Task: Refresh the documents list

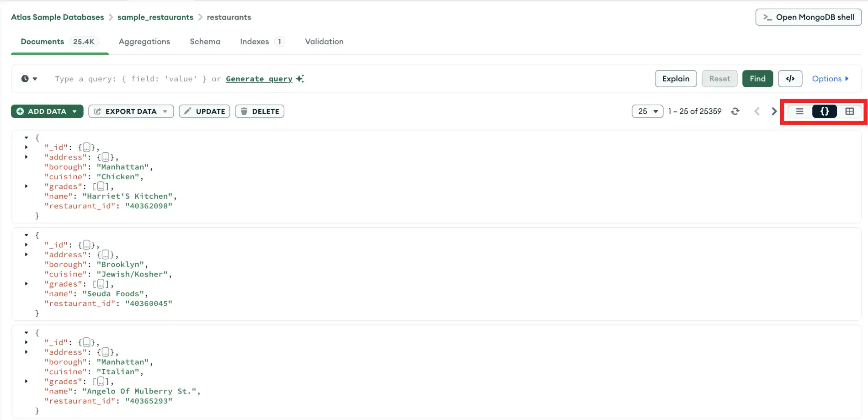Action: click(x=735, y=111)
